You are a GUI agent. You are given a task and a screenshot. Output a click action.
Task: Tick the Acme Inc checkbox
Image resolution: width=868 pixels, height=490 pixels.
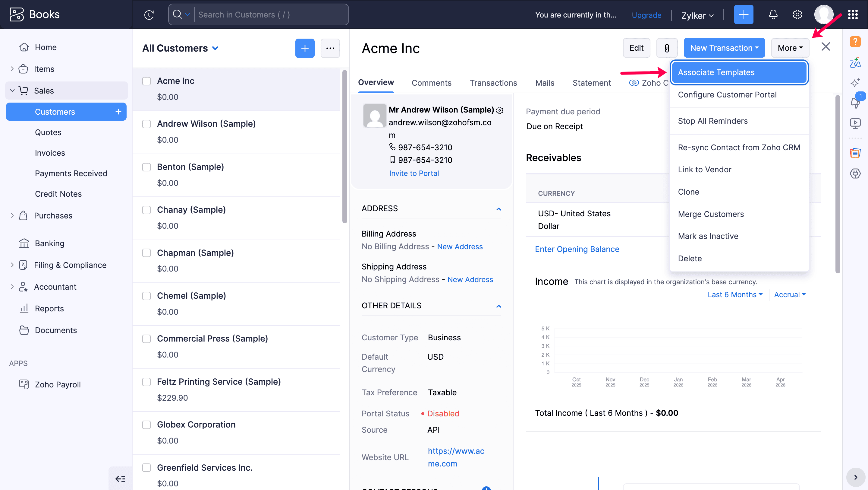pyautogui.click(x=146, y=81)
